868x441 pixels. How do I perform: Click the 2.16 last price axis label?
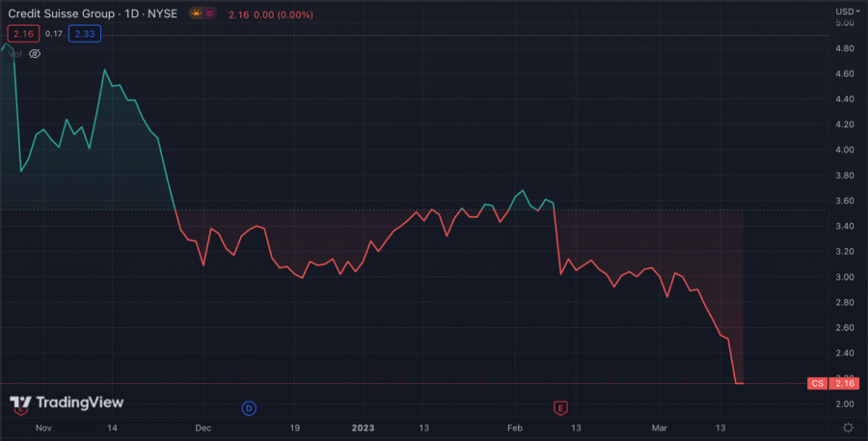tap(845, 383)
